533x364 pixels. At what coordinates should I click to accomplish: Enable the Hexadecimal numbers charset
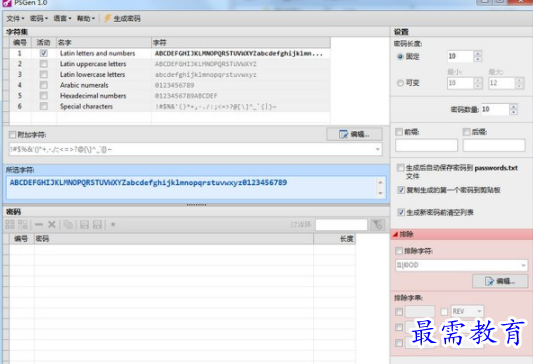pos(44,96)
